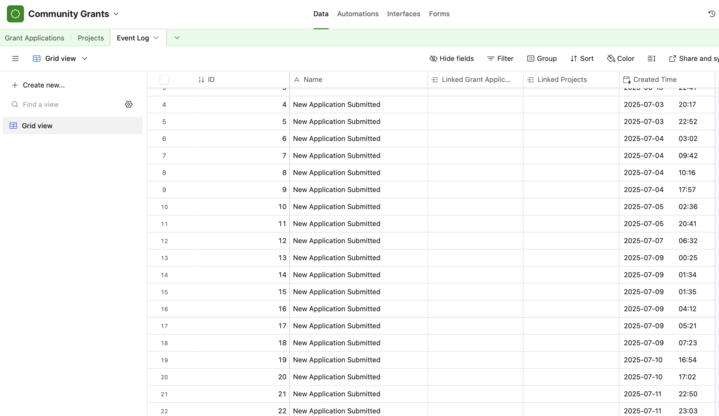This screenshot has height=416, width=719.
Task: Click the Created Time column header
Action: point(667,80)
